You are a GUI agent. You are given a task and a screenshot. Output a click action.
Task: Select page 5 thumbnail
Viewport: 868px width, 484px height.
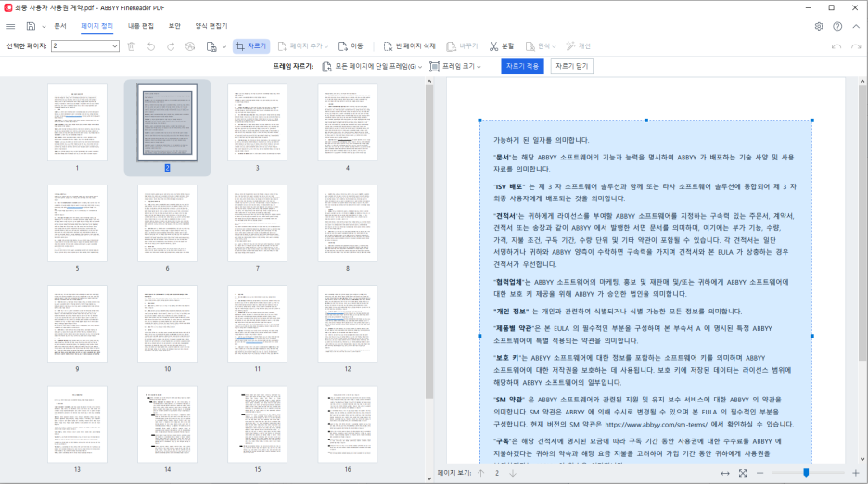click(x=77, y=223)
